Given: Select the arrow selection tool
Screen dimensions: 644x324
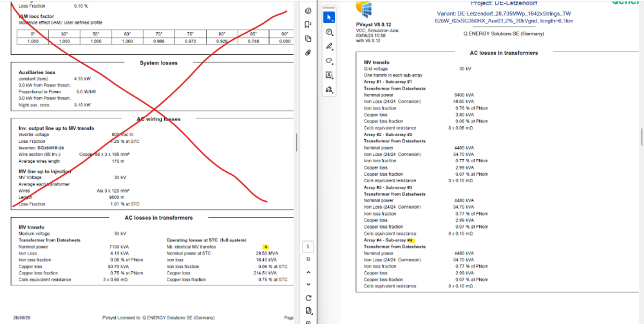Looking at the screenshot, I should coord(329,17).
